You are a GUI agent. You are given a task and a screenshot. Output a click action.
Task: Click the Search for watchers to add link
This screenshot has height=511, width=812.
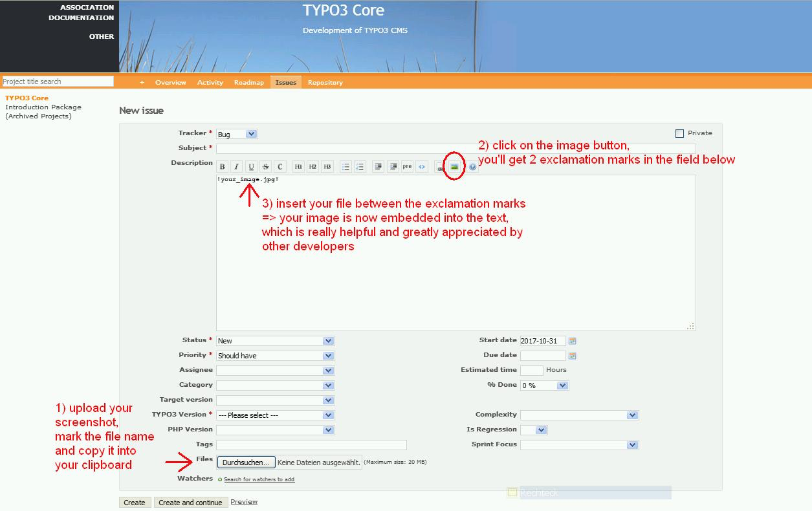point(259,479)
